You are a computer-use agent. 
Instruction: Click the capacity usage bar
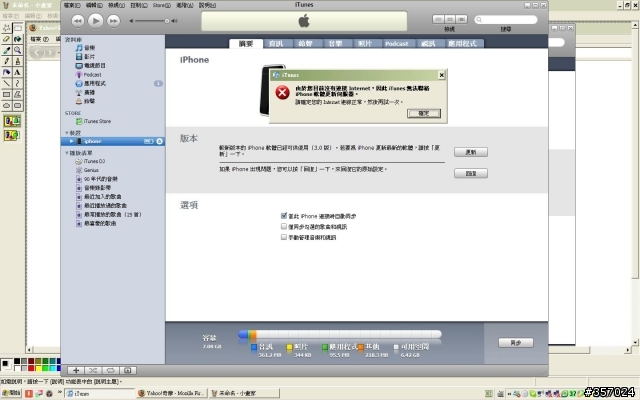click(x=340, y=335)
